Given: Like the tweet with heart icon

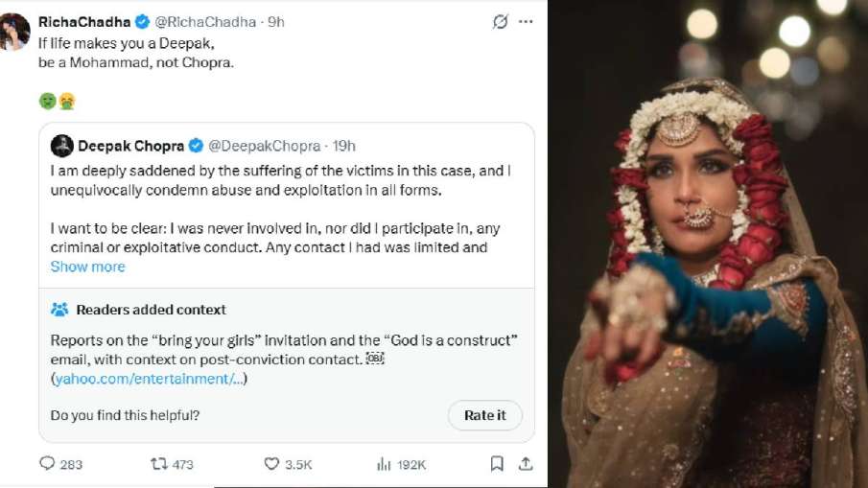Looking at the screenshot, I should coord(271,464).
